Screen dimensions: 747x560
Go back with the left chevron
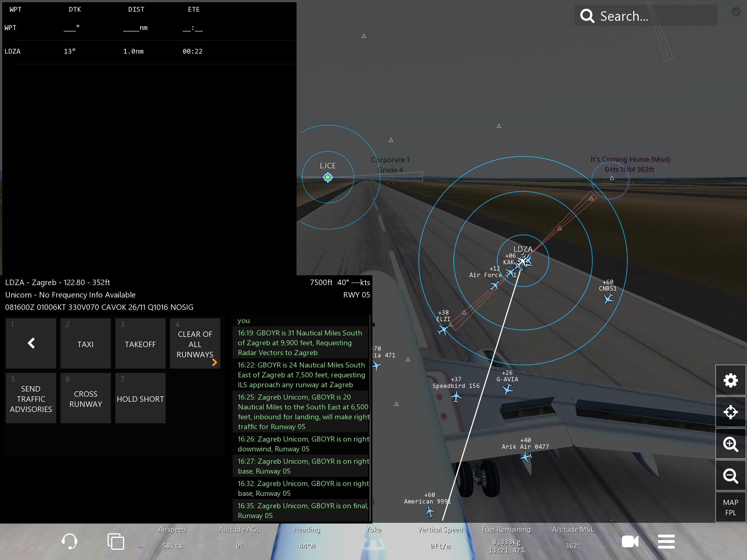(x=31, y=343)
